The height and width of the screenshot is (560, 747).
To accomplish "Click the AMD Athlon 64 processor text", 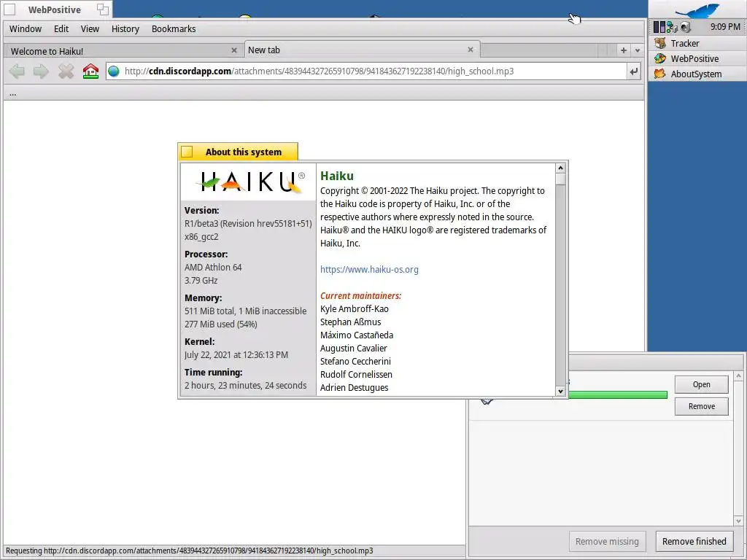I will click(x=213, y=267).
